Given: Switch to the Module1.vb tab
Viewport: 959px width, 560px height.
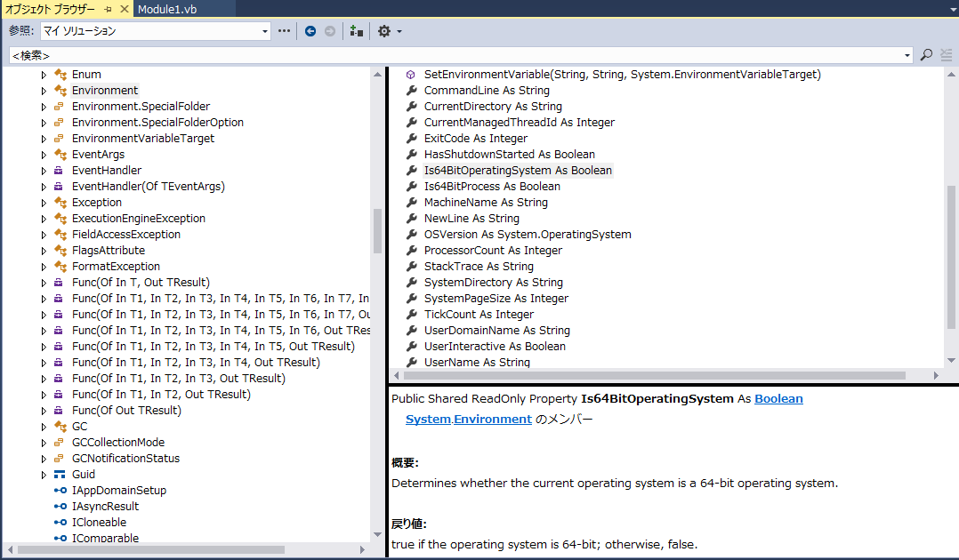Looking at the screenshot, I should pyautogui.click(x=168, y=8).
